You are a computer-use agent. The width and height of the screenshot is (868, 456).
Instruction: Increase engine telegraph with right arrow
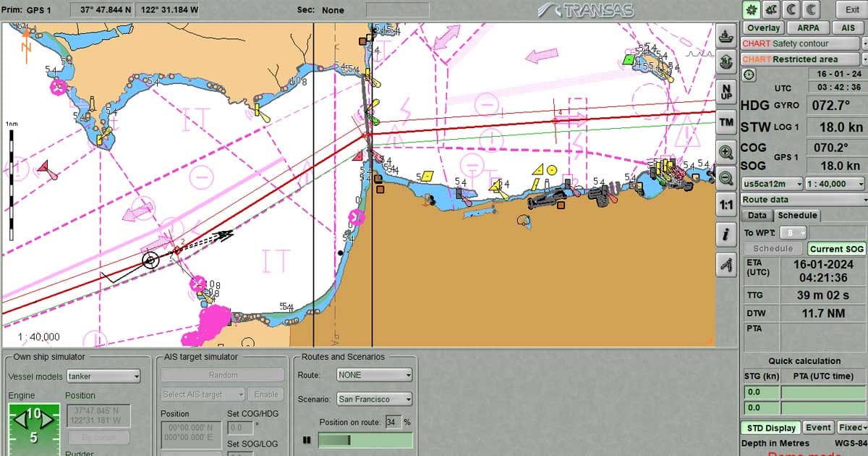point(46,418)
